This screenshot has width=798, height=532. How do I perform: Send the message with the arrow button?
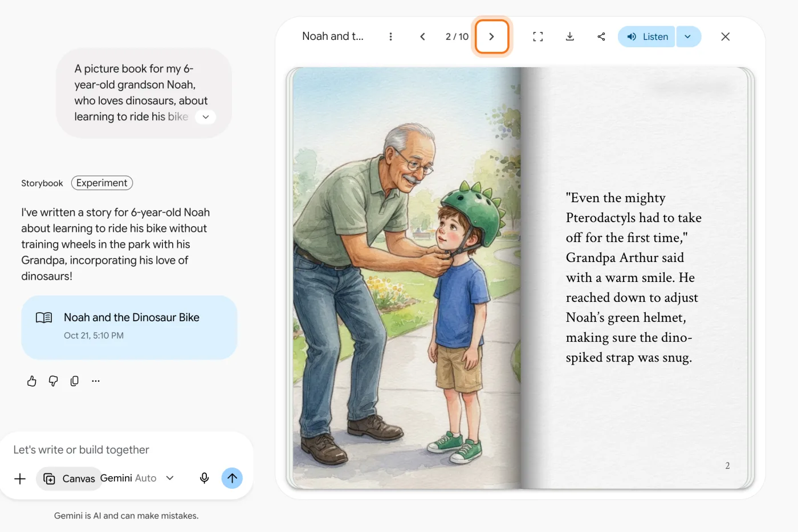(232, 478)
